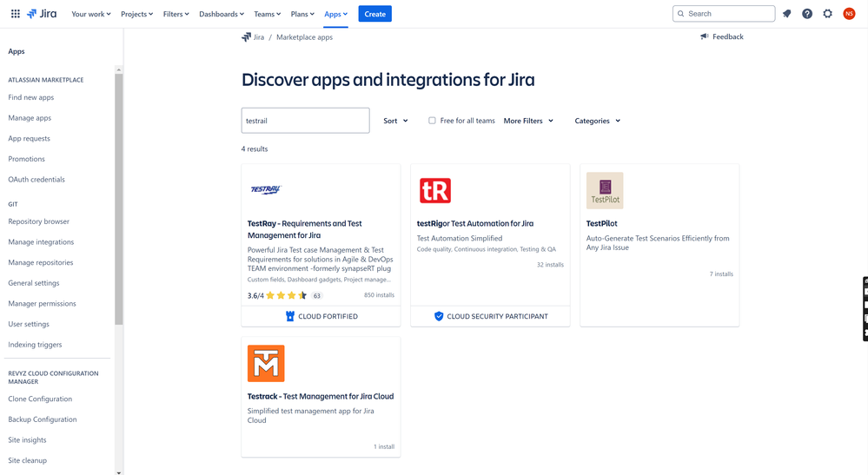
Task: Select Repository browser in sidebar
Action: tap(39, 221)
